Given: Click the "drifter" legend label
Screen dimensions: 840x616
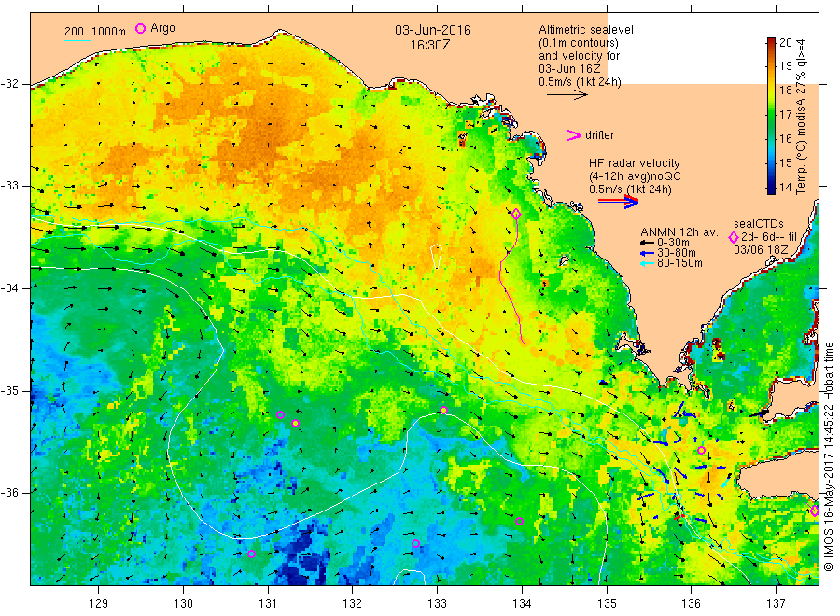Looking at the screenshot, I should pos(599,135).
